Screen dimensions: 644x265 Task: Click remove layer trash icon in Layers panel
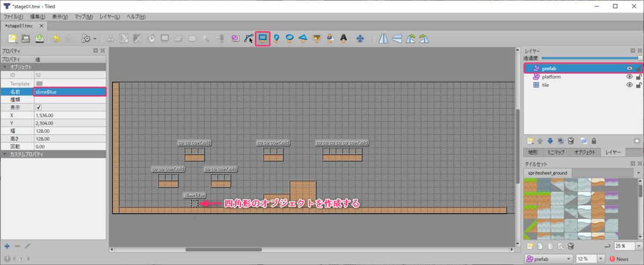click(x=570, y=141)
